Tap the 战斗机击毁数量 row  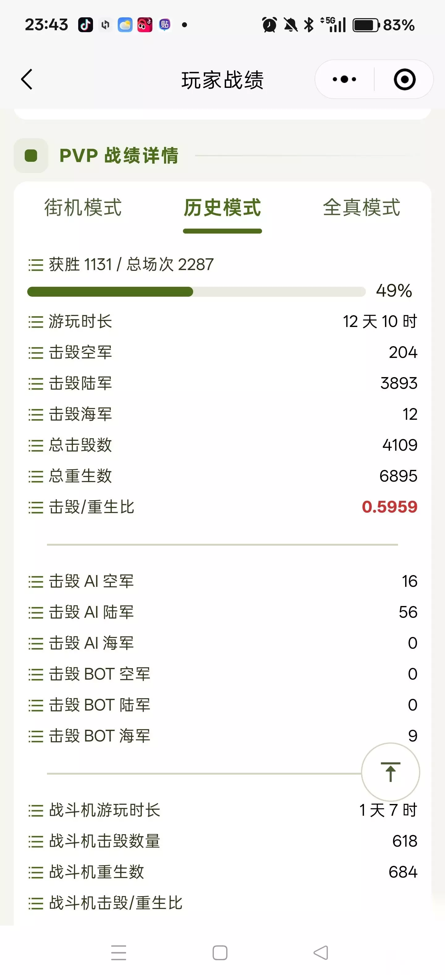[x=223, y=841]
